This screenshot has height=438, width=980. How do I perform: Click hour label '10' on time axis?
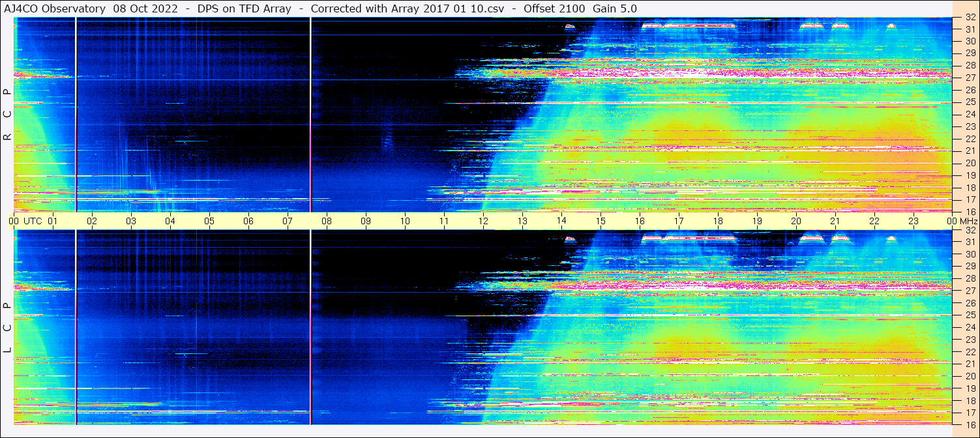[405, 221]
